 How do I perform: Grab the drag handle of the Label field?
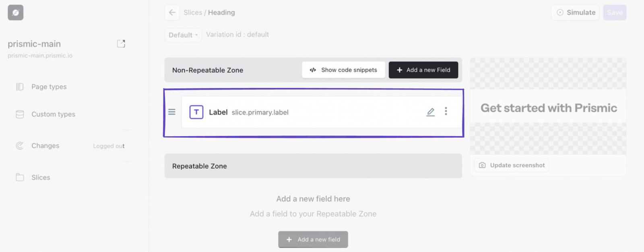pos(172,112)
